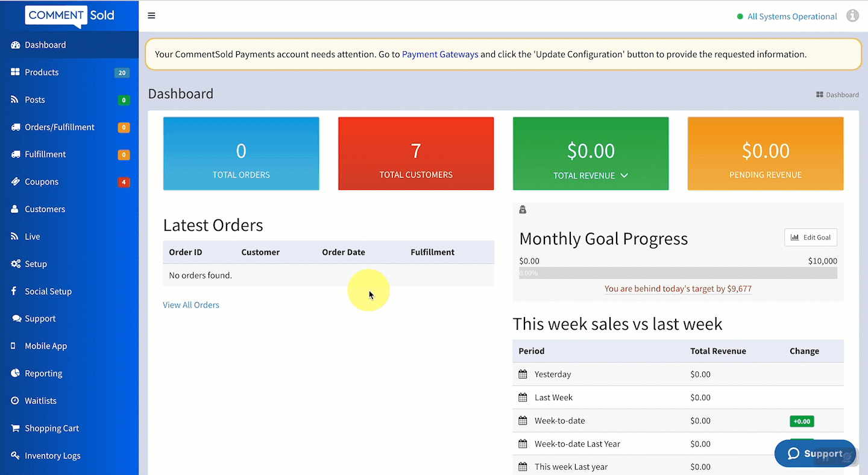Open the Support chat button

814,453
